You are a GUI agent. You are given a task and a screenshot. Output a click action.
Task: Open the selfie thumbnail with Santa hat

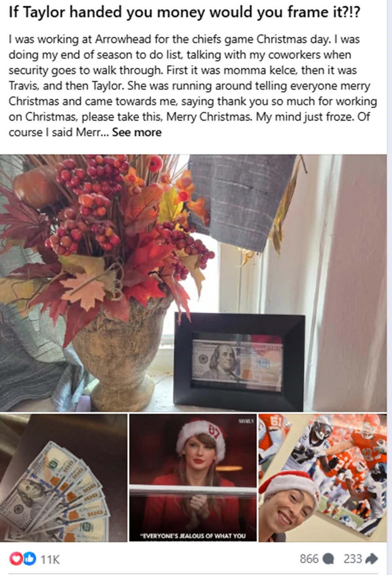pyautogui.click(x=323, y=478)
